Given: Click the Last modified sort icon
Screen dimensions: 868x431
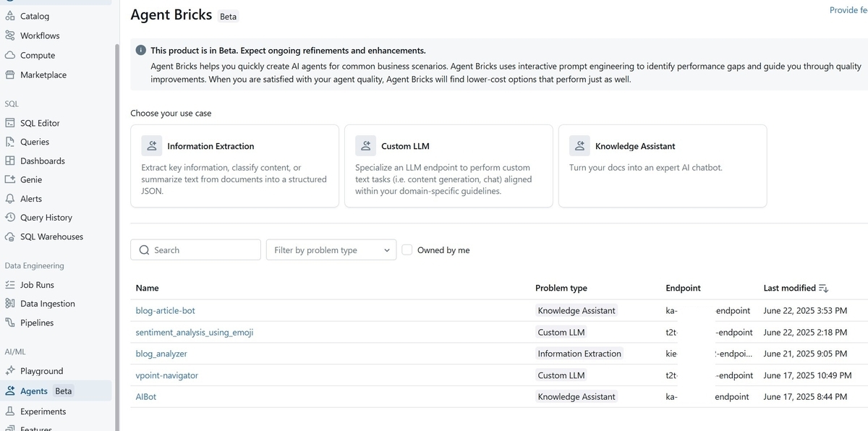Looking at the screenshot, I should pyautogui.click(x=824, y=288).
